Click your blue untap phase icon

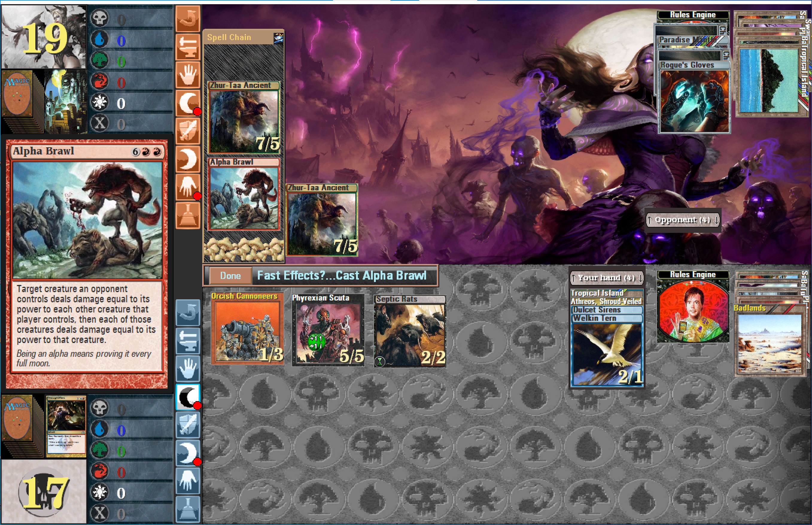pyautogui.click(x=188, y=313)
